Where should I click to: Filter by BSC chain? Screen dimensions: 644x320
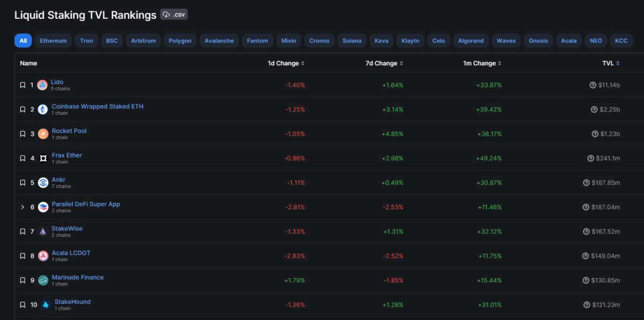click(x=112, y=41)
